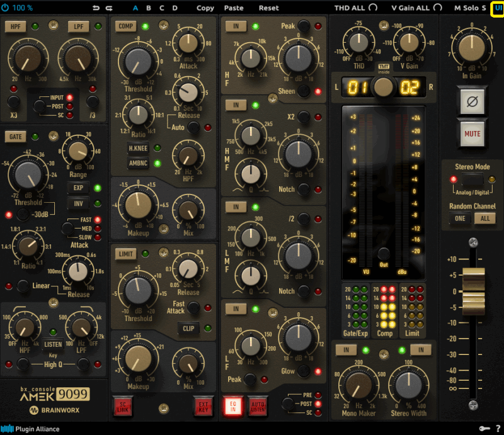Click the THD ALL knob in top bar
Screen dimensions: 504x435
[373, 8]
